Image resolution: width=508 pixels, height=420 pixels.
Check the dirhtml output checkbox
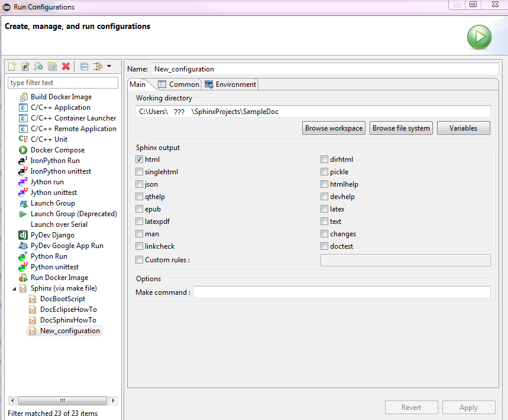[x=324, y=159]
